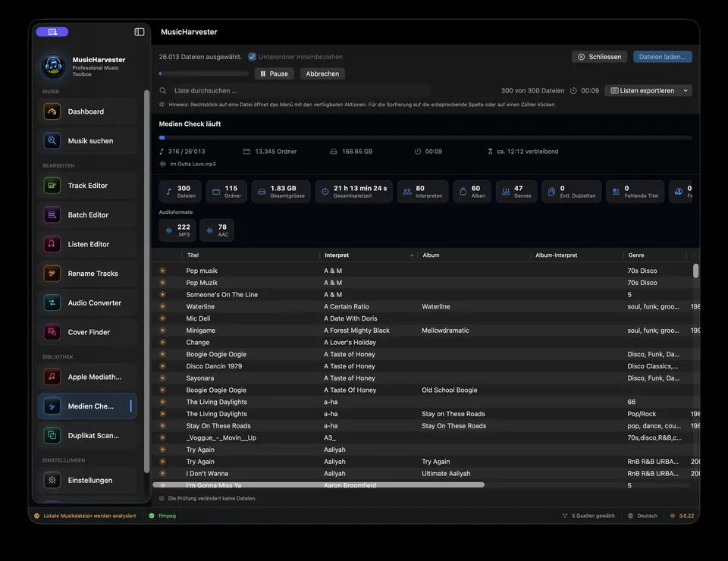
Task: Open Dashboard from sidebar
Action: 87,111
